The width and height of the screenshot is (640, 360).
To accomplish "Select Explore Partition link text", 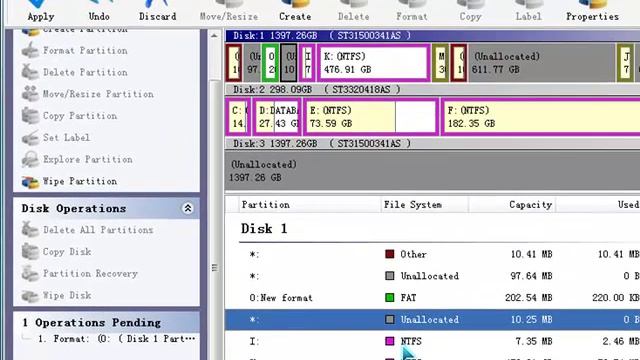I will pos(88,159).
